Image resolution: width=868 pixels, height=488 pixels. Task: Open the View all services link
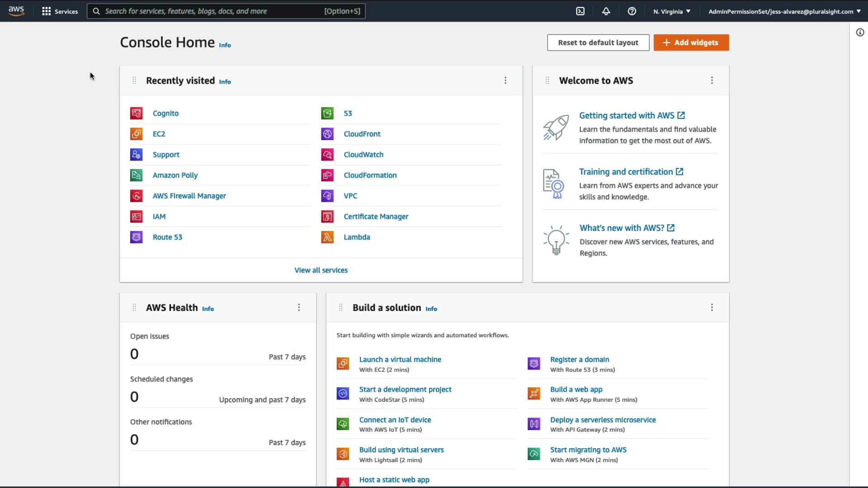(x=321, y=270)
